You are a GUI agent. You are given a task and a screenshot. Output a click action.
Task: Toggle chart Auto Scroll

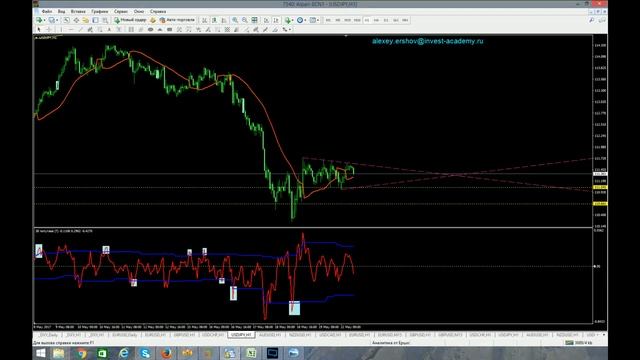266,20
